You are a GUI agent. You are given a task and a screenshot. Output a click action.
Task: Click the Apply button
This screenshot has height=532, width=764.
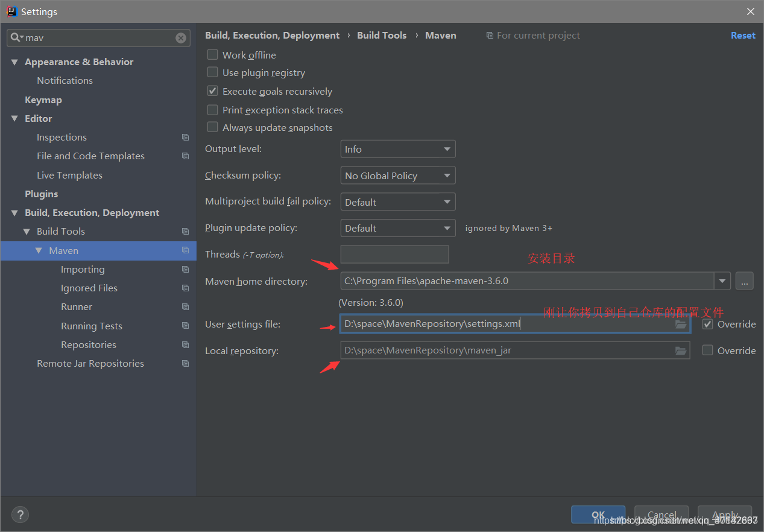725,515
